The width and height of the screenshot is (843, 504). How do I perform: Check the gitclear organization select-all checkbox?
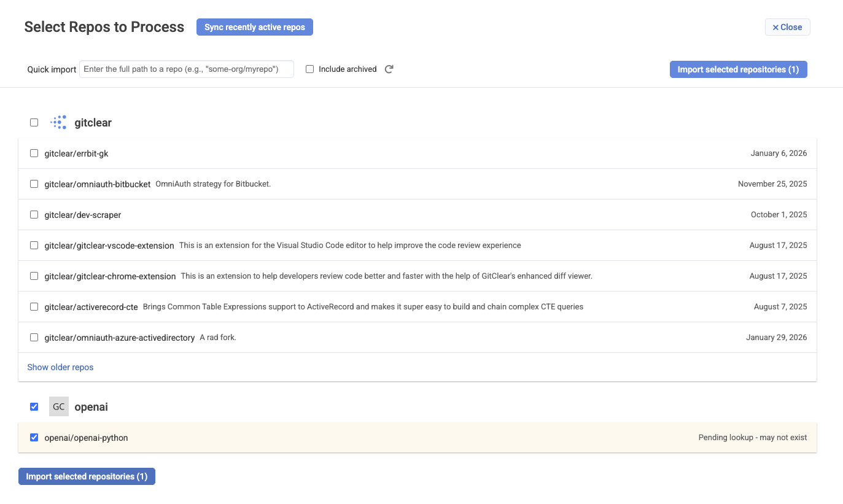point(34,123)
